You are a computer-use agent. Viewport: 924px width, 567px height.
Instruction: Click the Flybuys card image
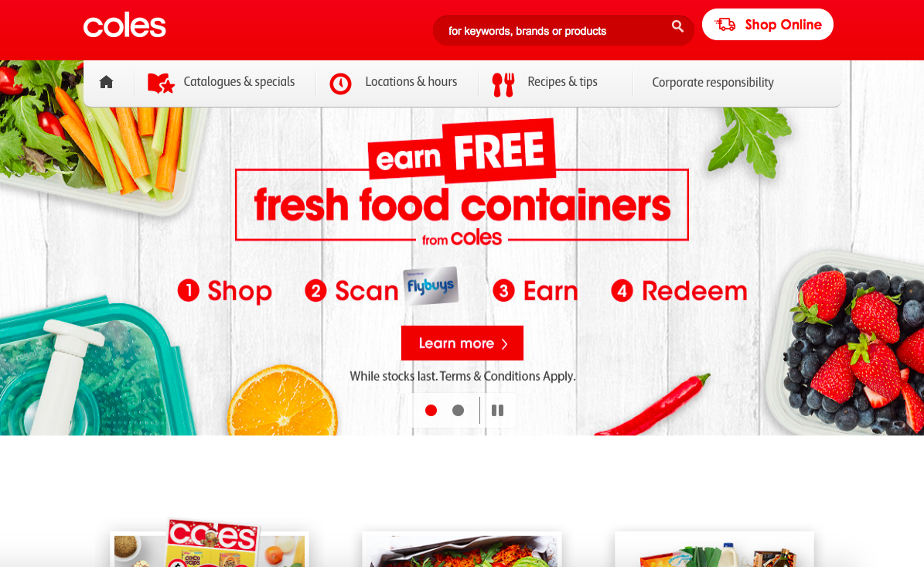(x=431, y=286)
